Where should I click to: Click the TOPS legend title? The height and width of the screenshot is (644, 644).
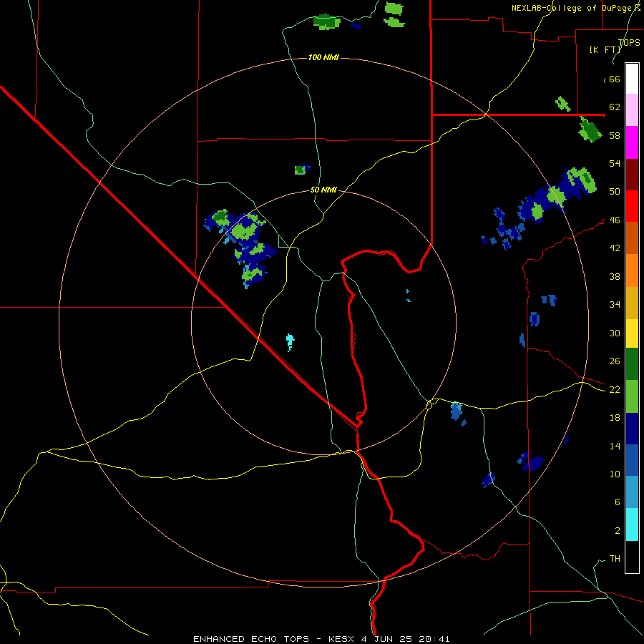click(x=629, y=43)
